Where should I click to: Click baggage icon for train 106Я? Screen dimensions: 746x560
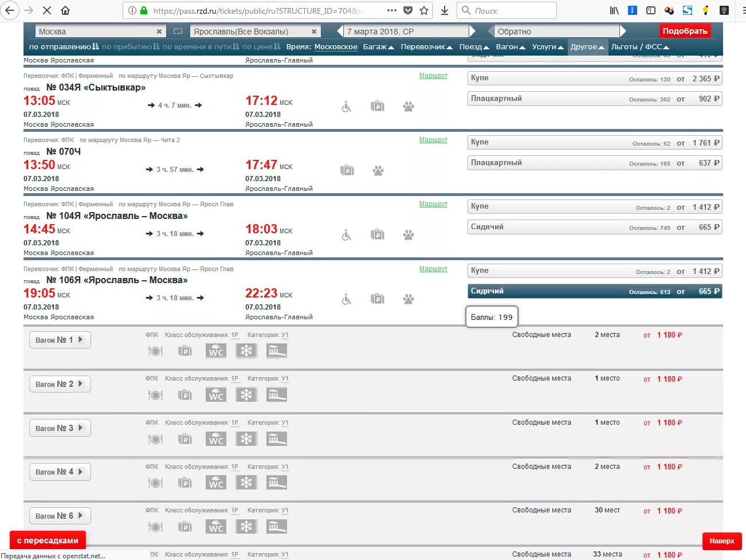coord(377,299)
